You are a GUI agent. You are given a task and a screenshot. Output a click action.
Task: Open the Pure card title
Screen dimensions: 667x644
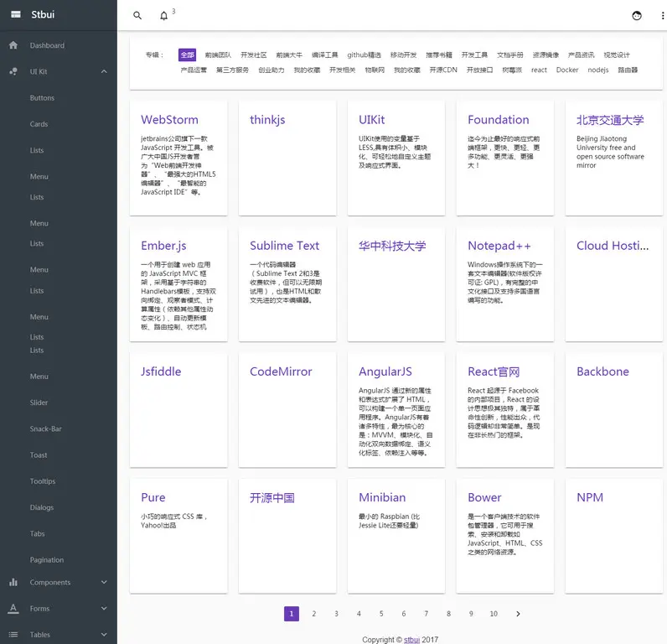pyautogui.click(x=153, y=497)
